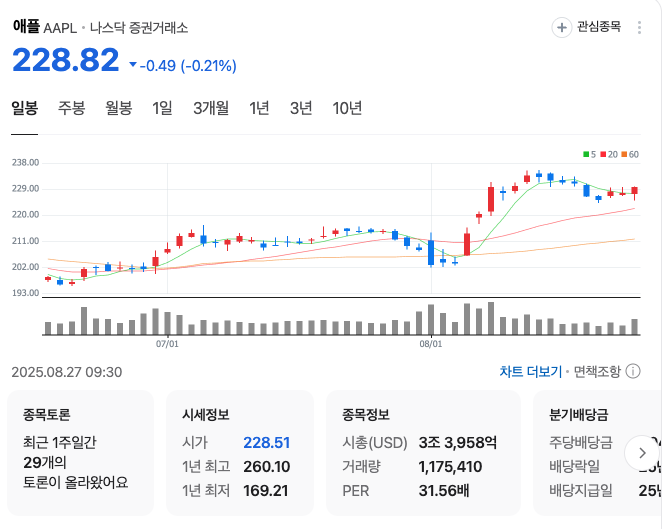Click the 193.00 price axis label
Viewport: 662px width, 529px height.
pyautogui.click(x=25, y=293)
